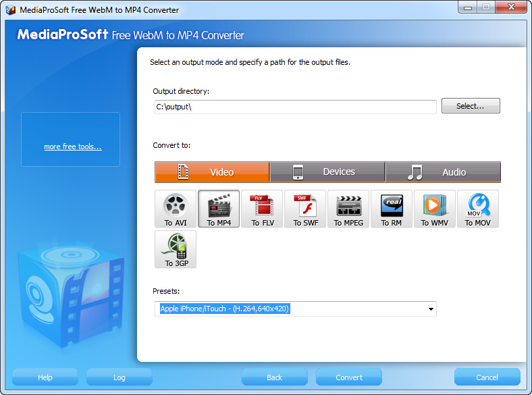Choose the To MOV QuickTime icon

point(478,209)
